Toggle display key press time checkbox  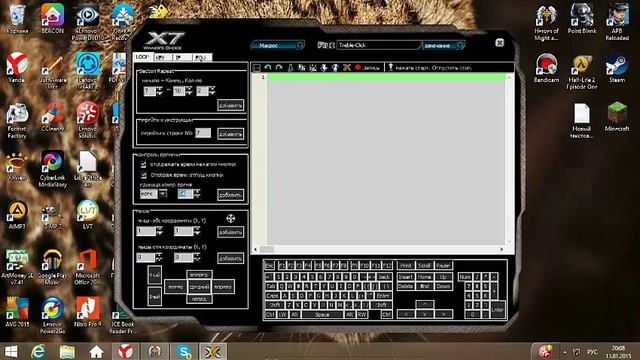pos(144,164)
